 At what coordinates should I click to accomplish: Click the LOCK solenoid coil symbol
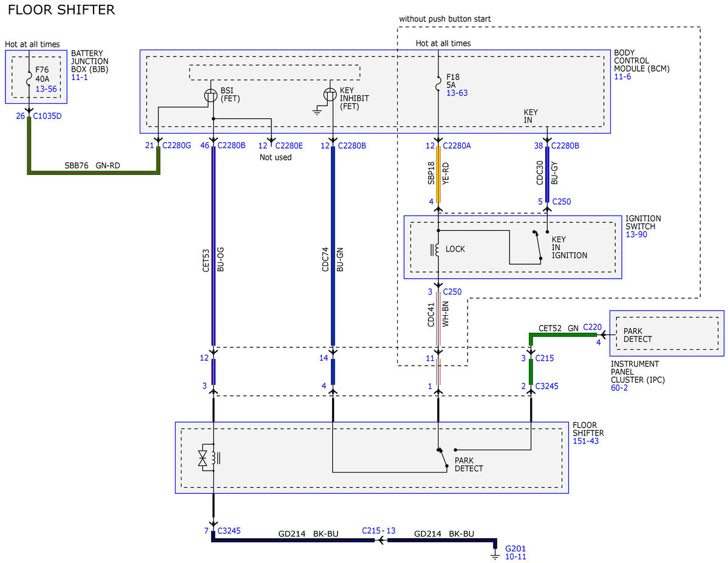click(x=435, y=250)
